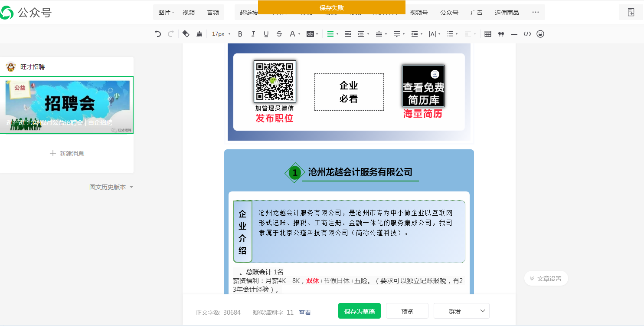Click the 海量简历 red text
This screenshot has width=644, height=326.
[x=423, y=114]
